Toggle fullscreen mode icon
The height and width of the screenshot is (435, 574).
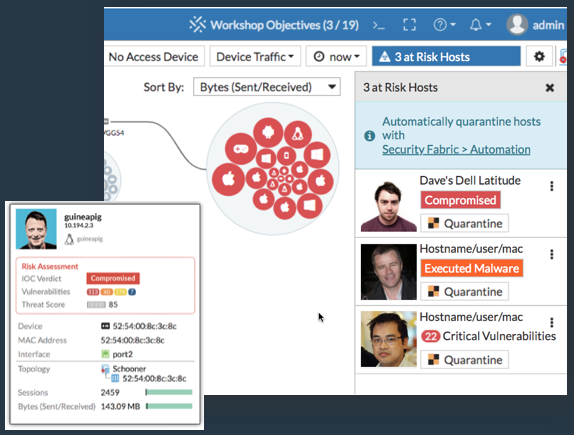(x=409, y=25)
